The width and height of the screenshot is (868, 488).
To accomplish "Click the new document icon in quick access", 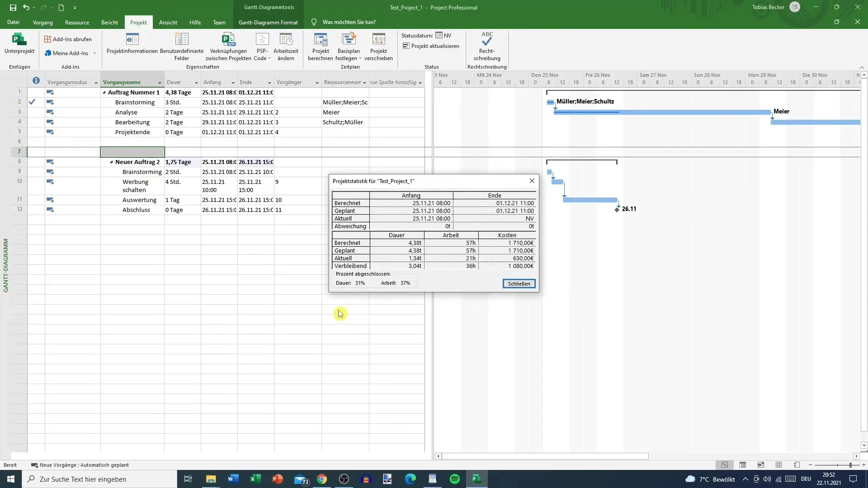I will (61, 7).
